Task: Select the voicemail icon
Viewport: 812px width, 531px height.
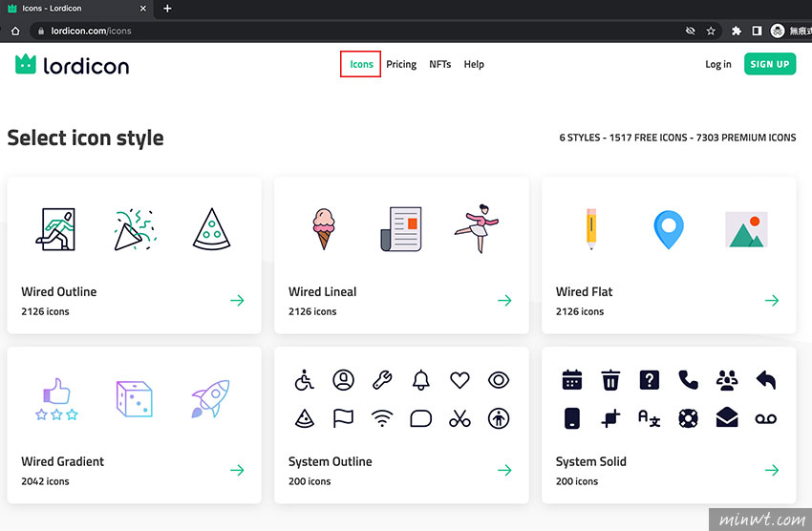Action: [x=766, y=418]
